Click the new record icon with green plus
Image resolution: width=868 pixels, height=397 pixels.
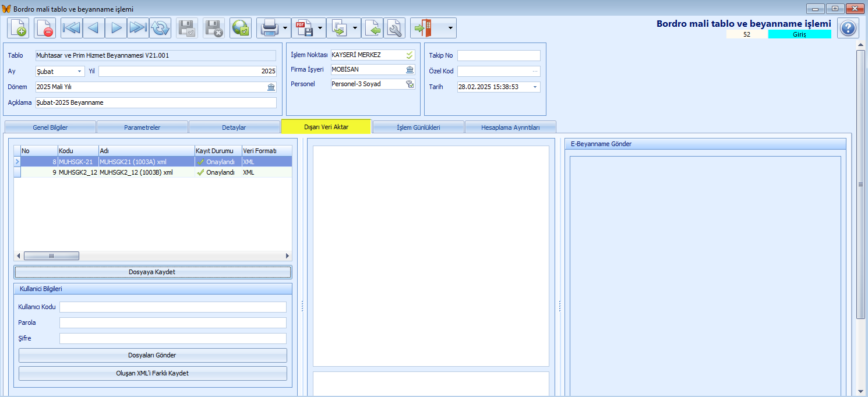pos(19,28)
